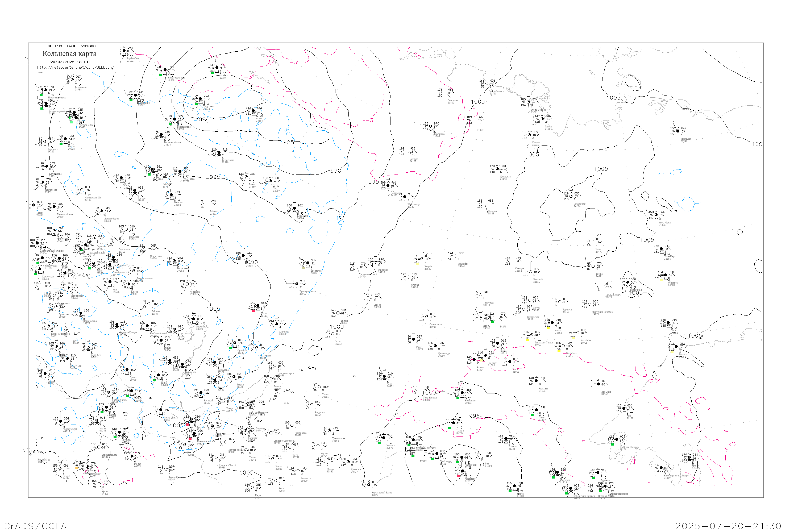Click the GrADS/COLA footer text
The image size is (798, 532).
[x=35, y=526]
